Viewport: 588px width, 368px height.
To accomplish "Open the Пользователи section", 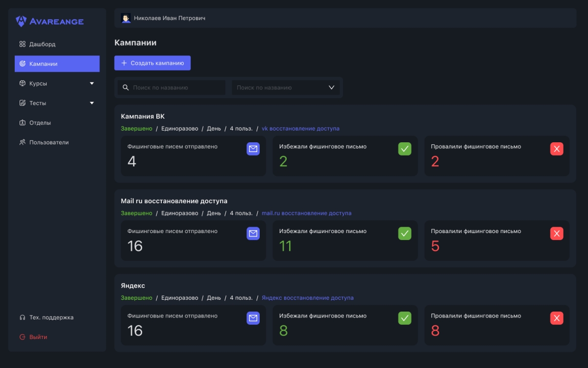I will point(49,142).
